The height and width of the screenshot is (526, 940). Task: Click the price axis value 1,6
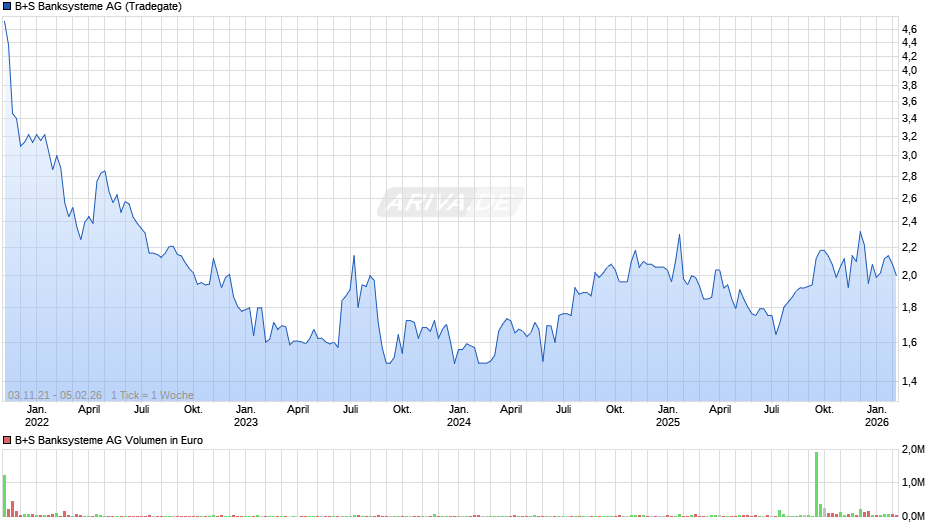(909, 342)
